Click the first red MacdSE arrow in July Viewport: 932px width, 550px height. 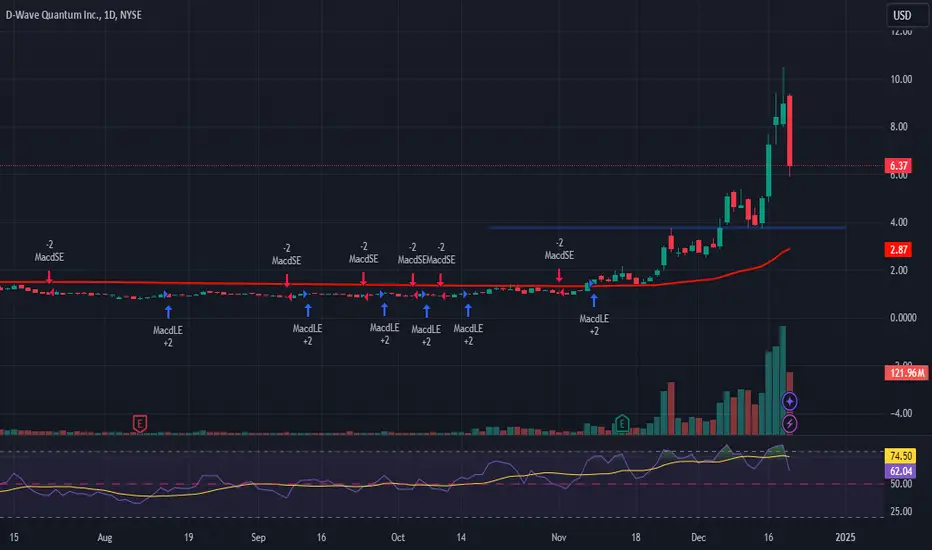(49, 276)
